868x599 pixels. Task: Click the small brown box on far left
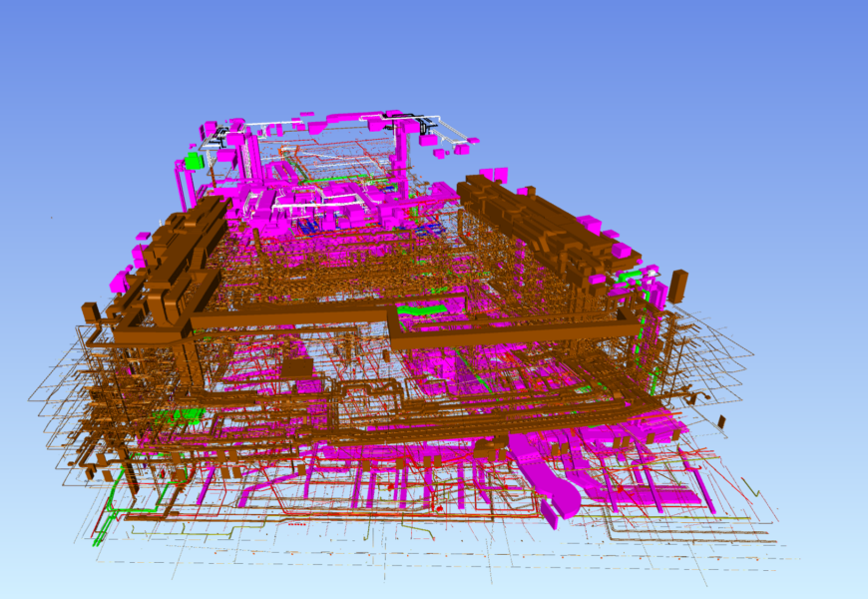[x=91, y=312]
